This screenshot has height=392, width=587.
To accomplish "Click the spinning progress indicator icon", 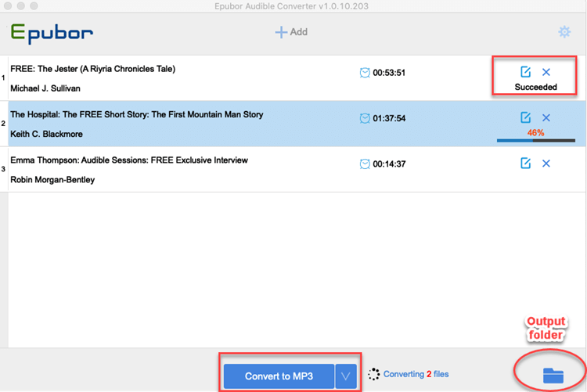I will tap(373, 374).
